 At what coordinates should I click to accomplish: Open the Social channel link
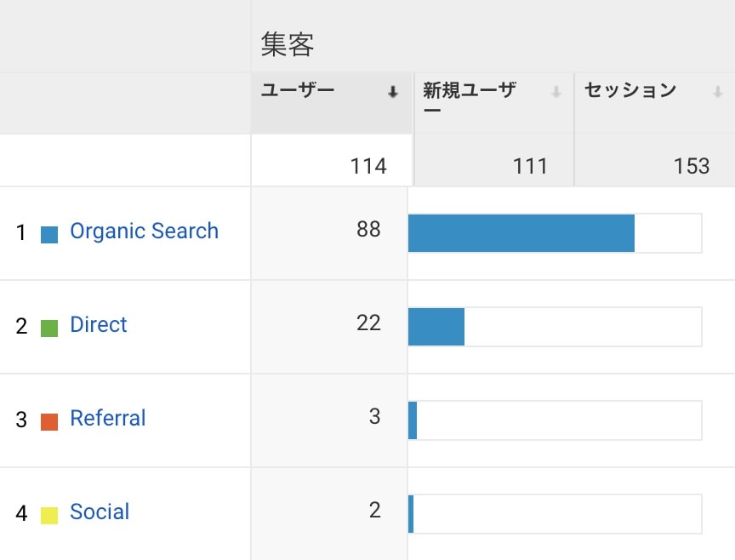100,511
